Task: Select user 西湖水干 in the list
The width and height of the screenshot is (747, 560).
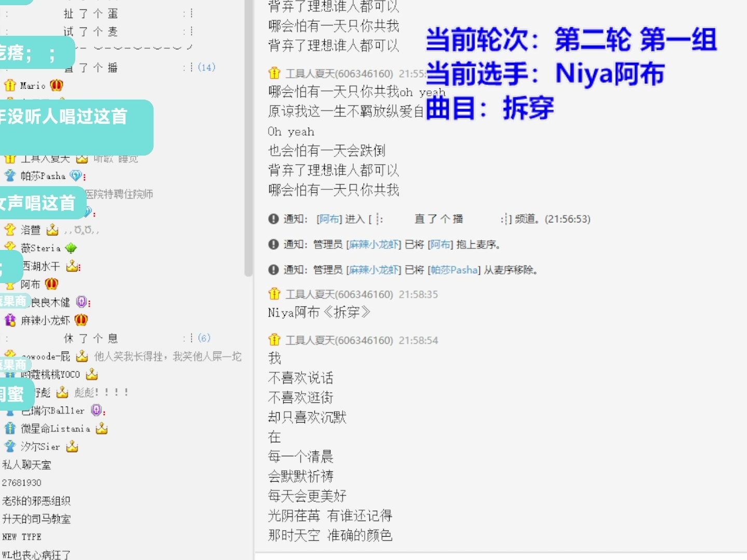Action: click(x=41, y=266)
